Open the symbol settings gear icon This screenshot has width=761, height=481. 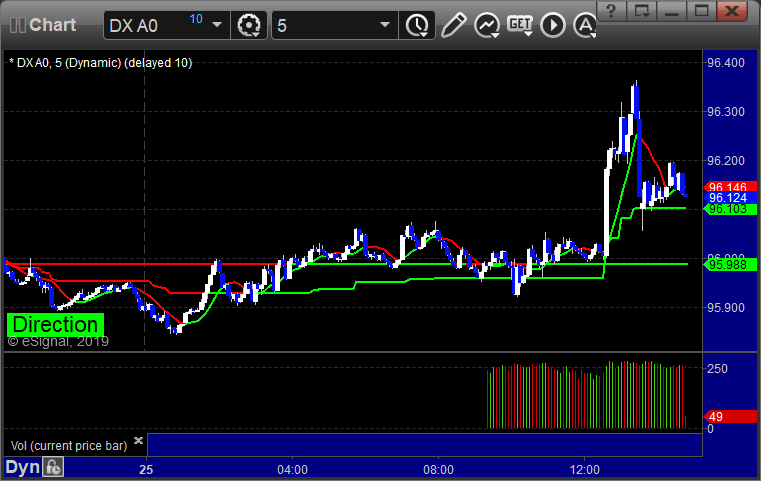[x=249, y=25]
